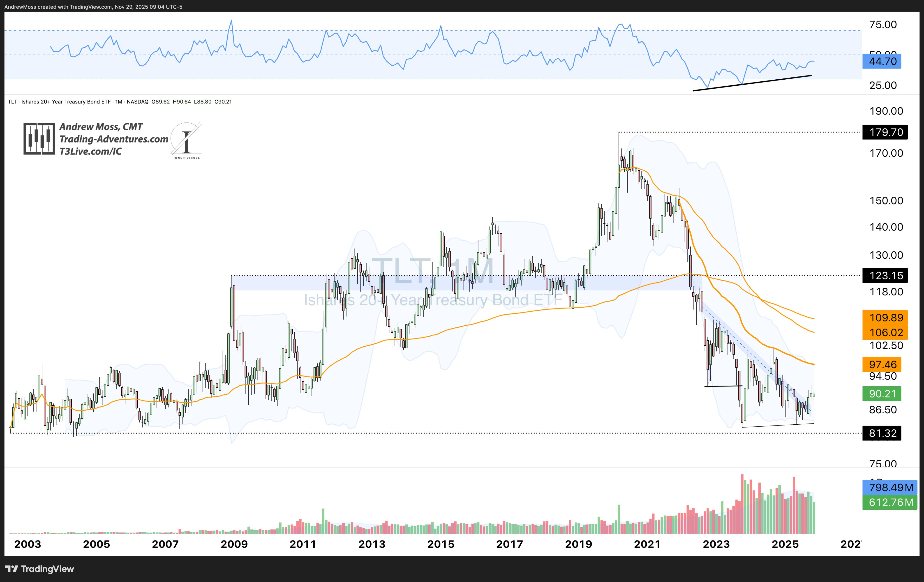The image size is (924, 582).
Task: Click the 2023 label on time axis
Action: [716, 544]
